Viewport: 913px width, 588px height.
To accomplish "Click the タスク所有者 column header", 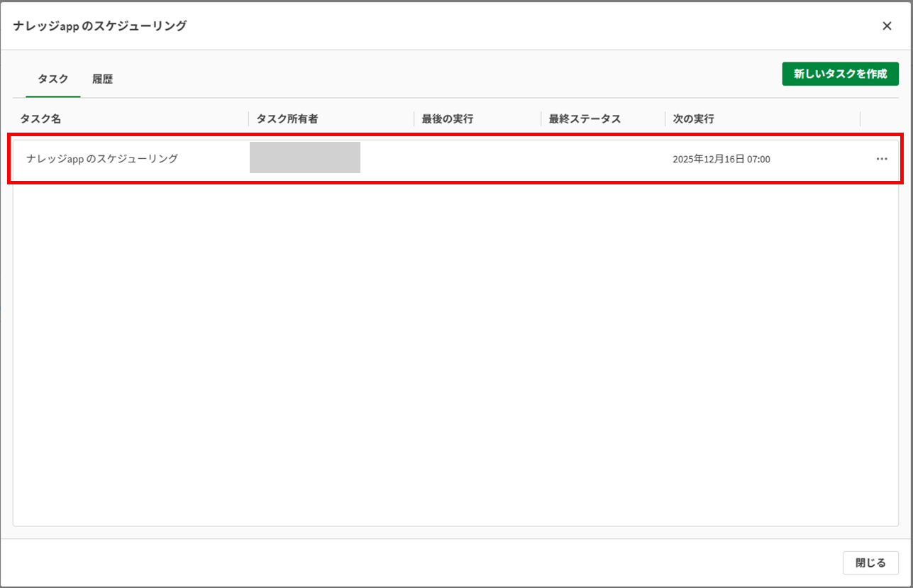I will 287,119.
